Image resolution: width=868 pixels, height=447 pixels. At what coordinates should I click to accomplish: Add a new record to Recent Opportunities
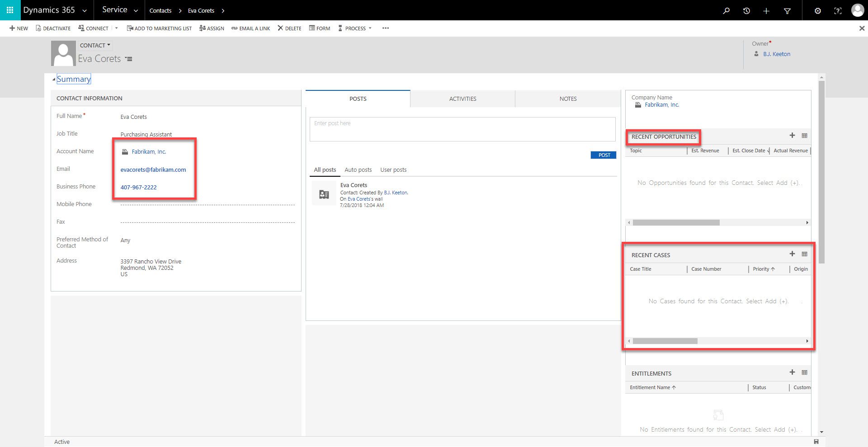[x=792, y=135]
